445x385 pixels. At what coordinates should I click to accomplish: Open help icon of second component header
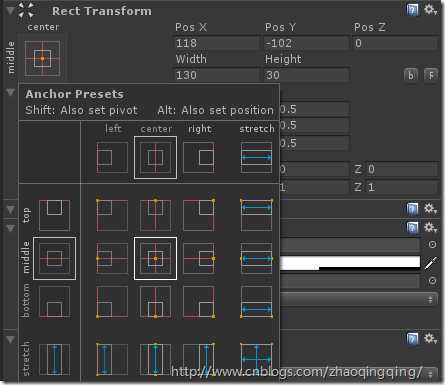point(412,209)
